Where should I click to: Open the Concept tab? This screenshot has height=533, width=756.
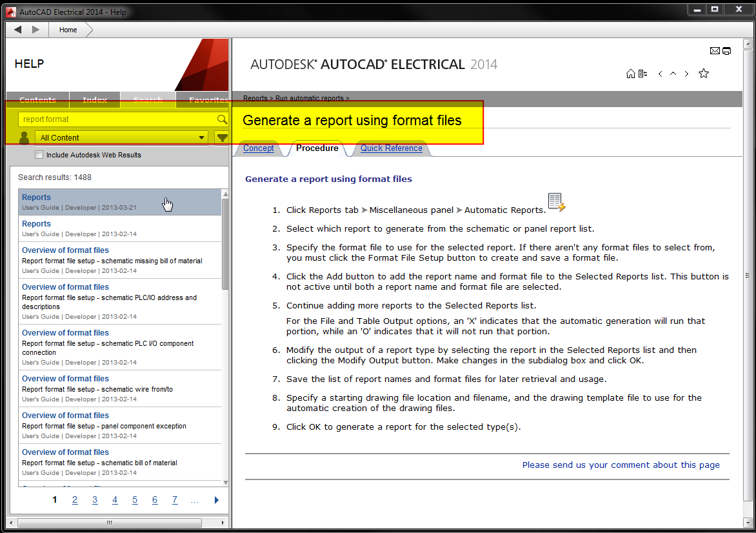[259, 148]
